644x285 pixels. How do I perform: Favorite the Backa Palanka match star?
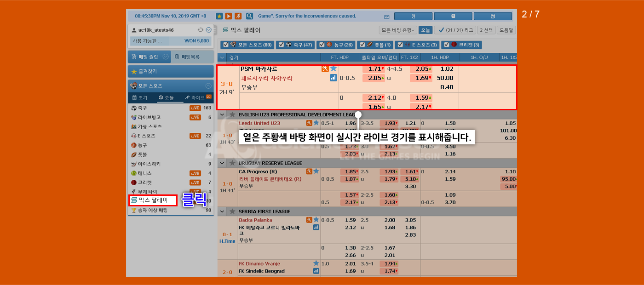tap(316, 220)
